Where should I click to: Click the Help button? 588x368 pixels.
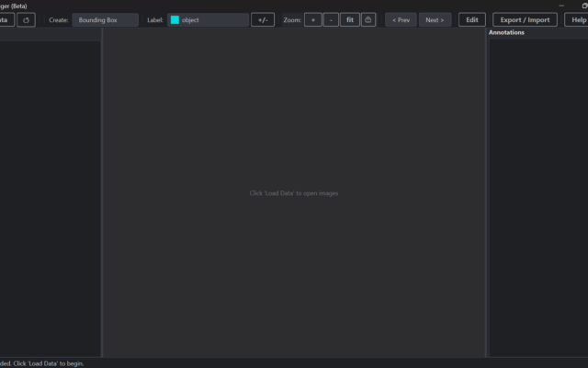576,20
